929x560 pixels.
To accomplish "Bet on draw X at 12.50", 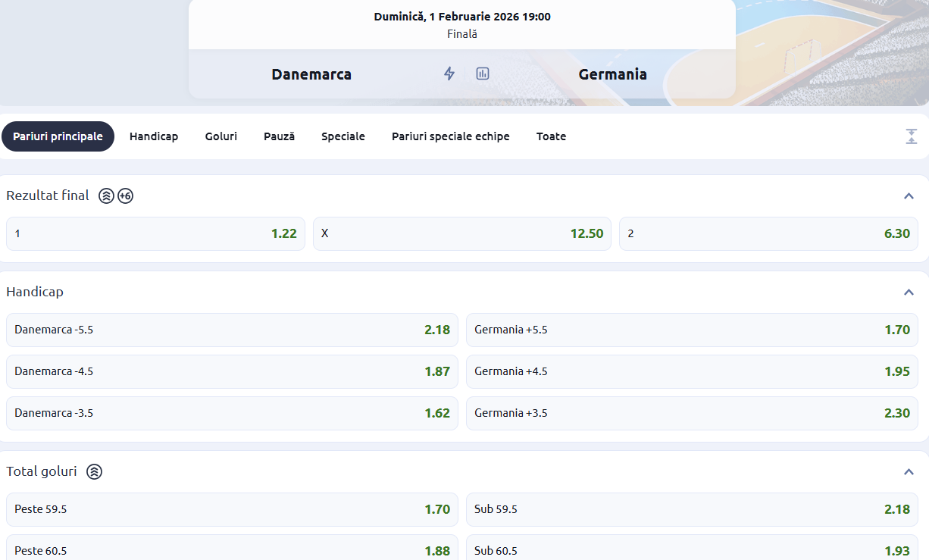I will pyautogui.click(x=461, y=233).
